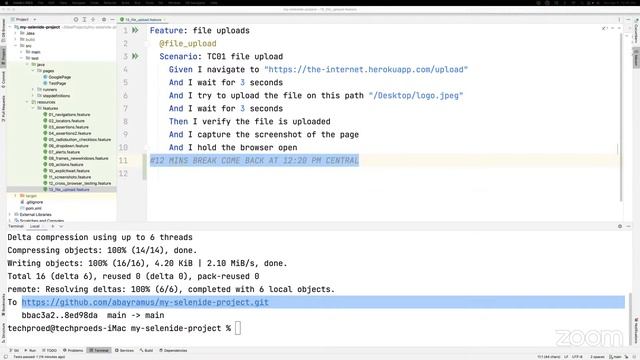Click the terminal command prompt input

pos(238,328)
